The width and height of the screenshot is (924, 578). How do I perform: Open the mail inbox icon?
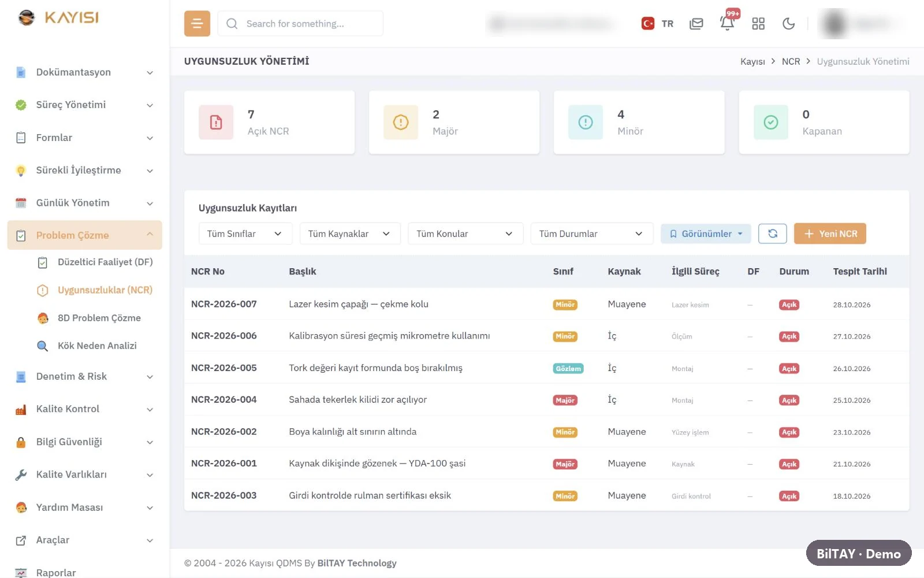pos(696,24)
